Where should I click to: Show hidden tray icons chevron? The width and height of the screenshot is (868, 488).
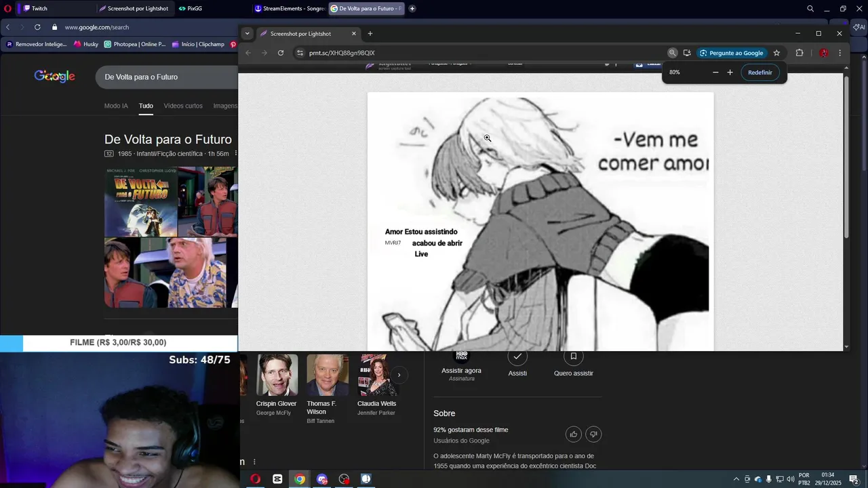(736, 479)
